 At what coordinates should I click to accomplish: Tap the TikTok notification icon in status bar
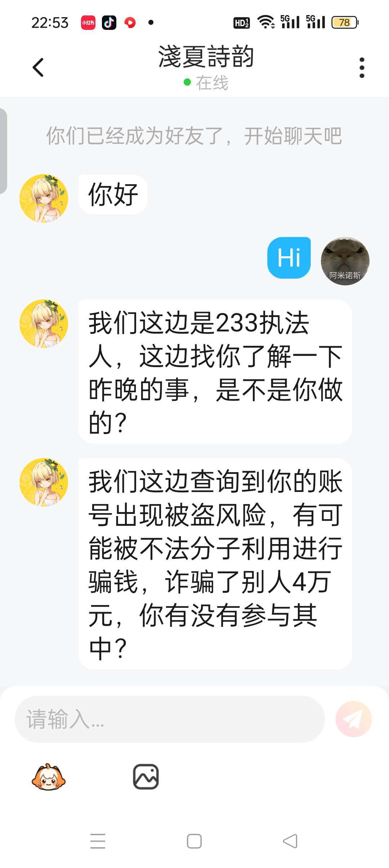coord(109,23)
